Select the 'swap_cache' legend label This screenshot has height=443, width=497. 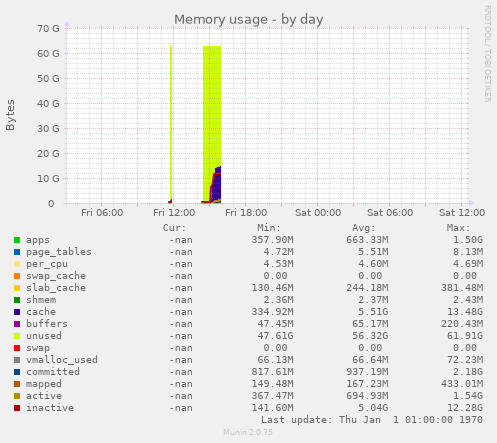click(x=56, y=276)
